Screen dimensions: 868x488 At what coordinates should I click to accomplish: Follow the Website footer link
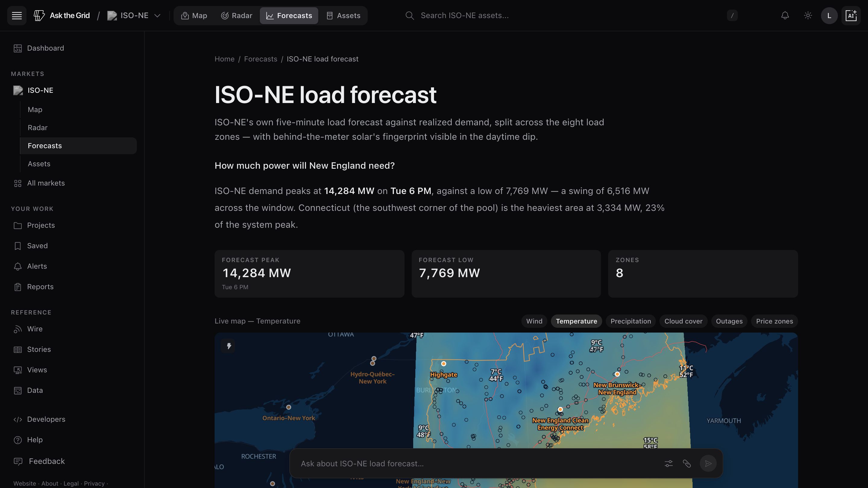pyautogui.click(x=25, y=483)
